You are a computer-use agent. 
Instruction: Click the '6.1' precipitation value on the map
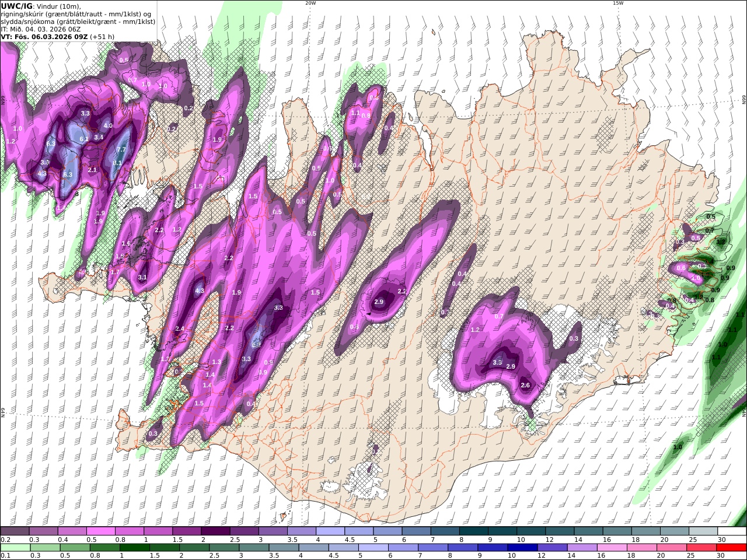pos(84,139)
